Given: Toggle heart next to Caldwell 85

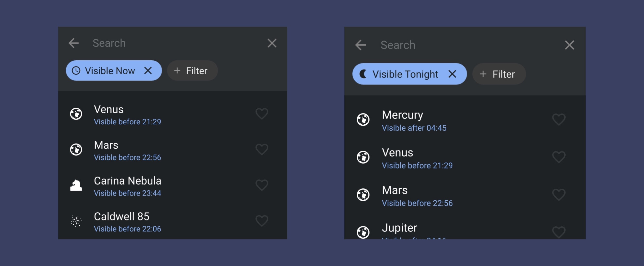Looking at the screenshot, I should click(262, 221).
